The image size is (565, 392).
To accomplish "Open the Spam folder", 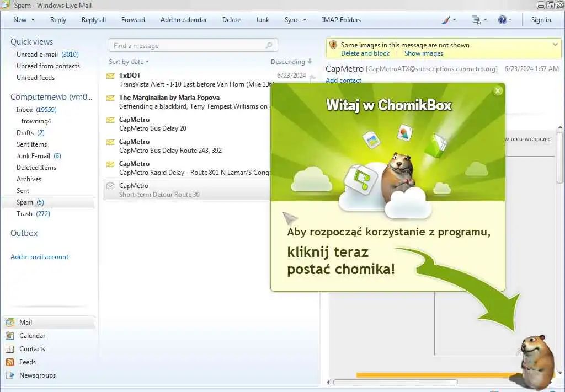I will click(x=49, y=202).
